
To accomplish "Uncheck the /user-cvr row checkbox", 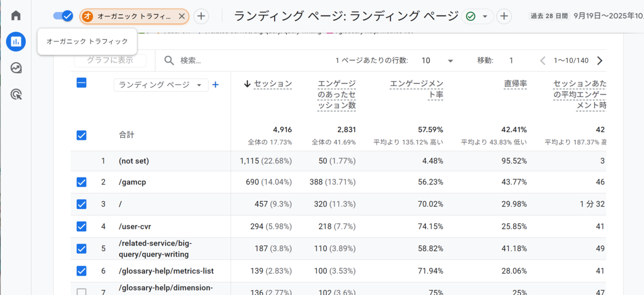I will 82,226.
